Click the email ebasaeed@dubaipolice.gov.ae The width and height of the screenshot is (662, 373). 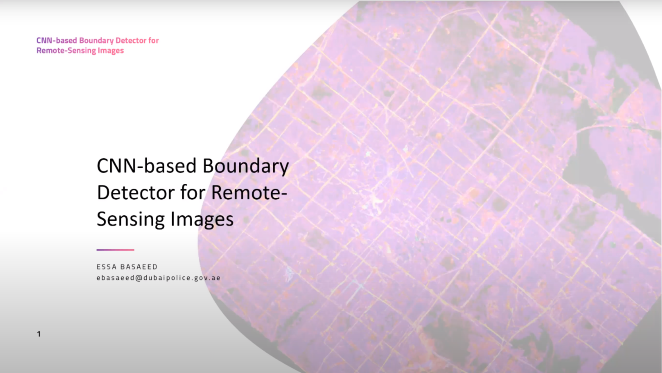[x=158, y=278]
